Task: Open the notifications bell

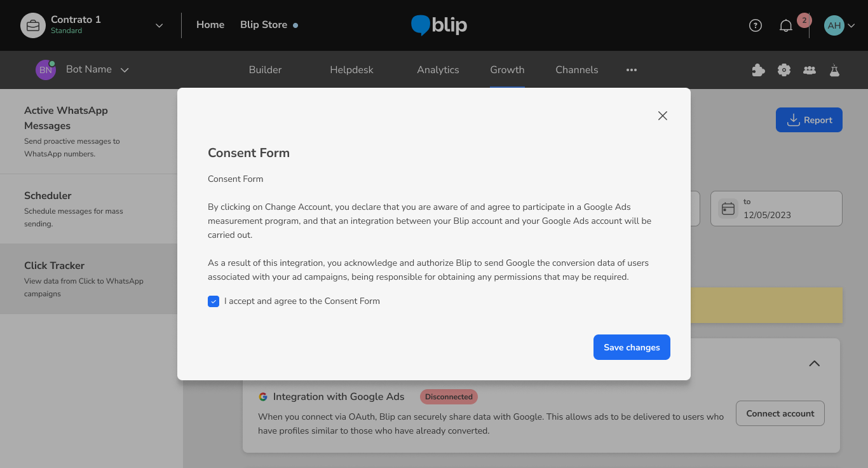Action: click(x=786, y=26)
